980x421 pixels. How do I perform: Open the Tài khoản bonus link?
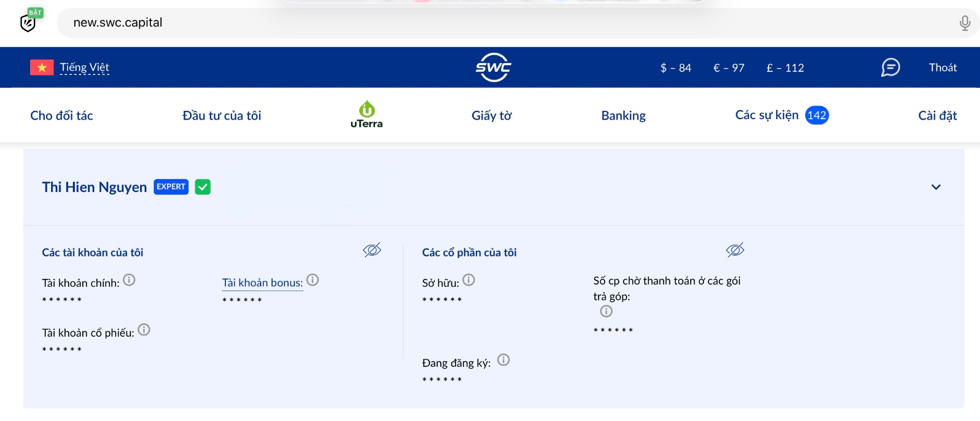click(x=262, y=283)
